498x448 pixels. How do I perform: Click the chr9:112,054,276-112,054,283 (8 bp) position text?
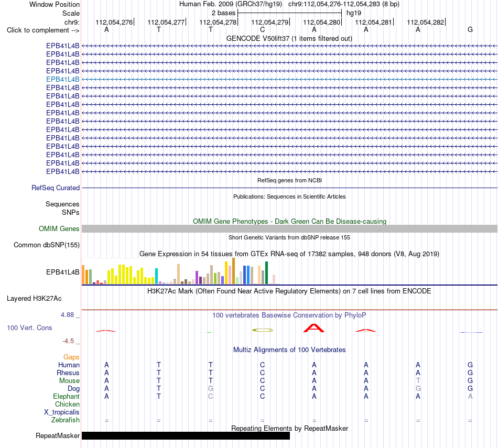pos(344,4)
